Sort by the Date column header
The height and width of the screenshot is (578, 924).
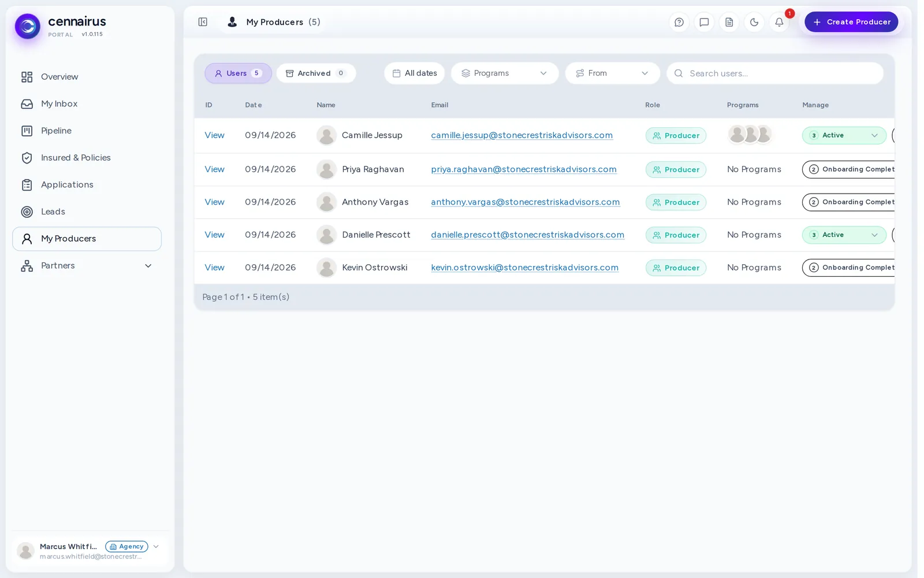click(x=253, y=105)
